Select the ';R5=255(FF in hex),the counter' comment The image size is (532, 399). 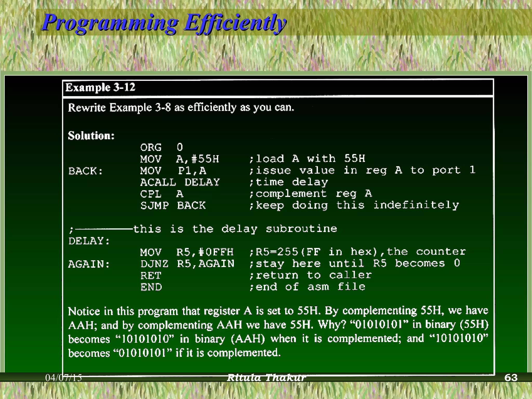(357, 252)
